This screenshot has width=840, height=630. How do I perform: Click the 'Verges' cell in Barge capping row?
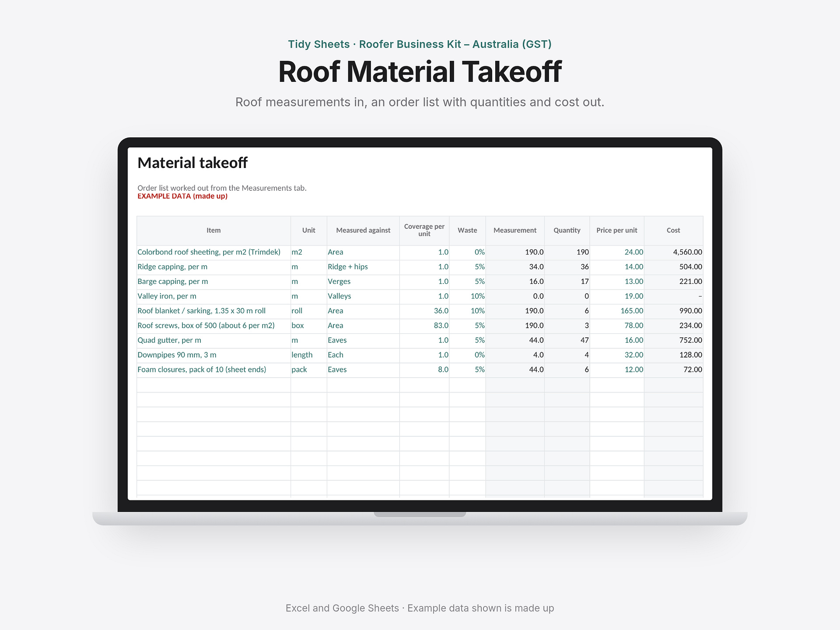point(363,282)
